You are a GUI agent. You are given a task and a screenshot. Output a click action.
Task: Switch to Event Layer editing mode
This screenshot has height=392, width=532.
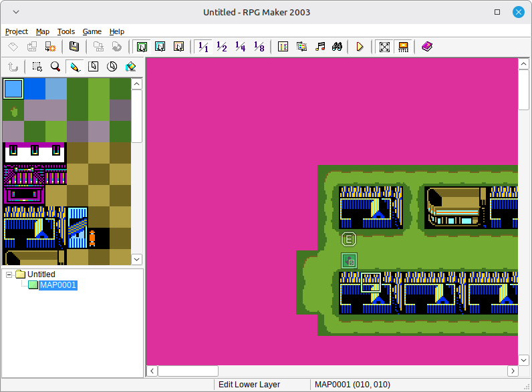pyautogui.click(x=179, y=47)
